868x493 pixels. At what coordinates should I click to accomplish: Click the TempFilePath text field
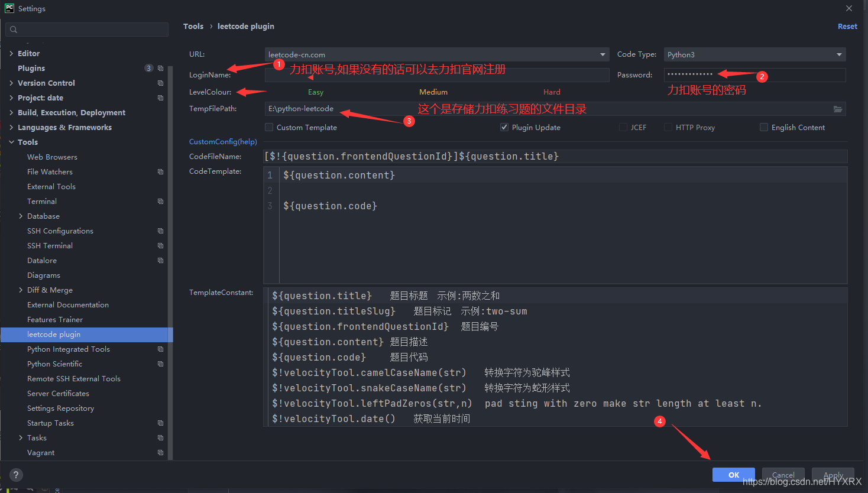(547, 109)
